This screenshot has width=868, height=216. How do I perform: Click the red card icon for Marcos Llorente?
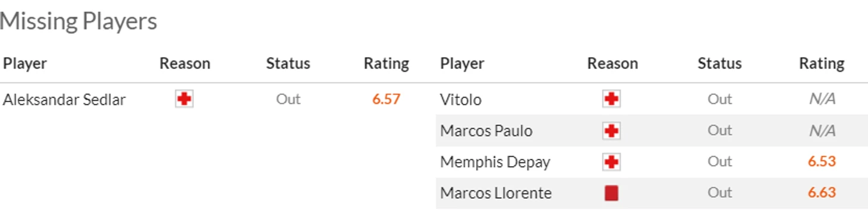tap(611, 193)
